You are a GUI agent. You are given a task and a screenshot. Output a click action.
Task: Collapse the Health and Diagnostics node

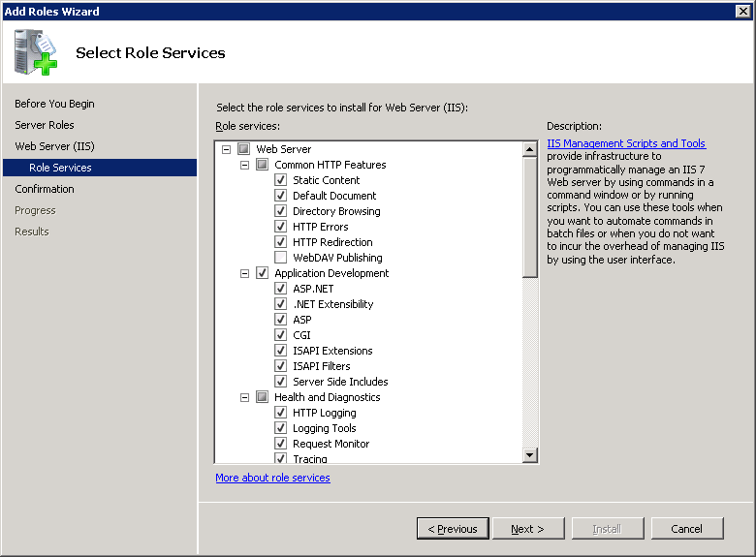(x=244, y=397)
